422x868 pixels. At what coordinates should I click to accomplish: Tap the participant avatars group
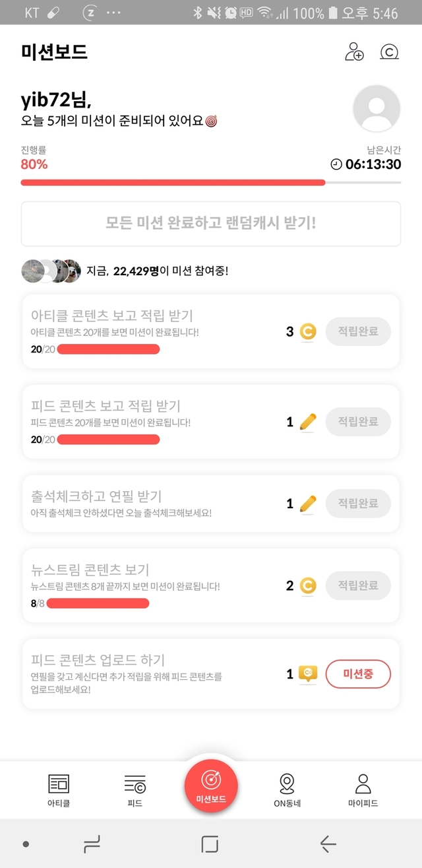pos(51,271)
